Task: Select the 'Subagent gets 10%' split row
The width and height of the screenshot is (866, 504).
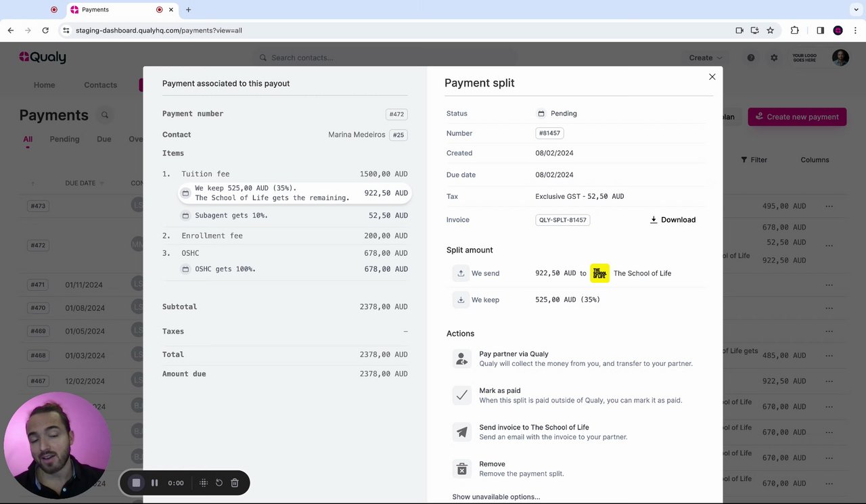Action: click(294, 215)
